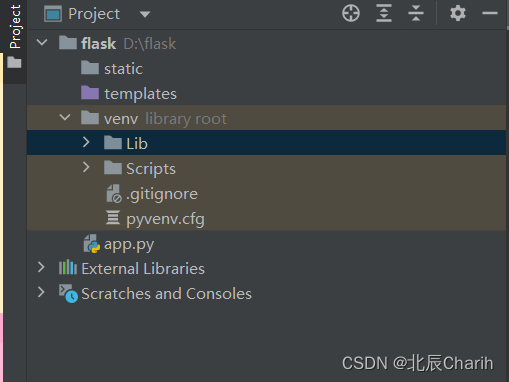Click the purple templates folder icon
The height and width of the screenshot is (382, 509).
pos(90,93)
